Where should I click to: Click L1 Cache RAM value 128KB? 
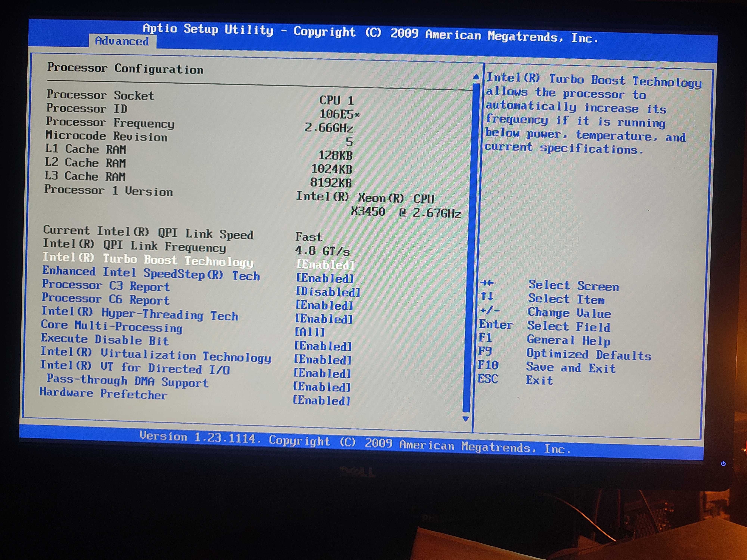coord(335,155)
